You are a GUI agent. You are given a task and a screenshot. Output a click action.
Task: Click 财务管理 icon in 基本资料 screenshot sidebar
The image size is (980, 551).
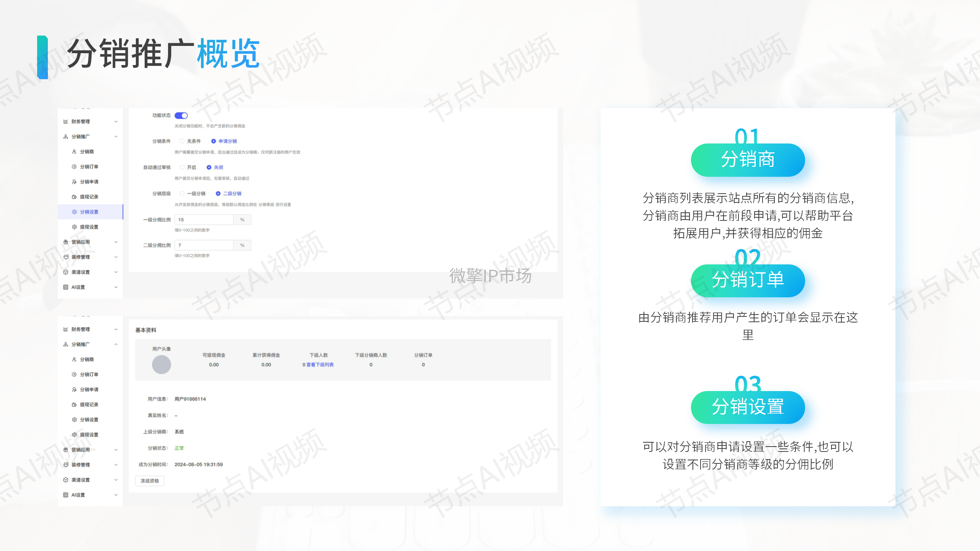(x=65, y=329)
